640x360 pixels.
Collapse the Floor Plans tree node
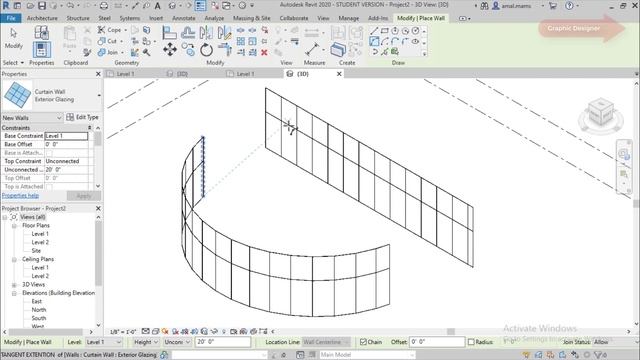click(14, 226)
